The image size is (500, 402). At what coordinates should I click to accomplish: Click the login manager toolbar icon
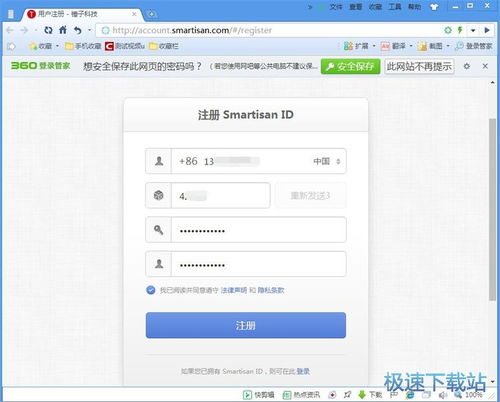tap(474, 46)
